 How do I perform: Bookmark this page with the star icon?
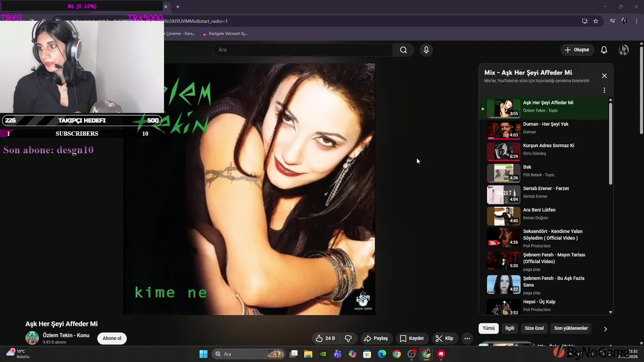(596, 21)
